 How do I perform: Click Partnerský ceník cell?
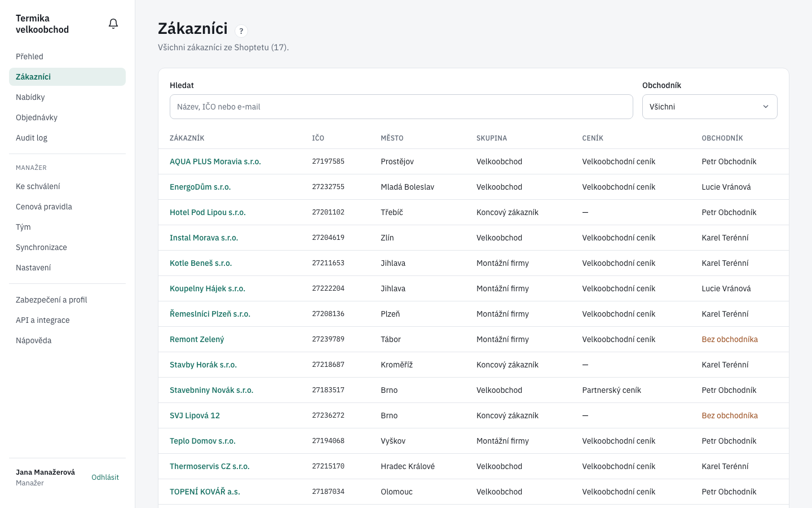611,390
